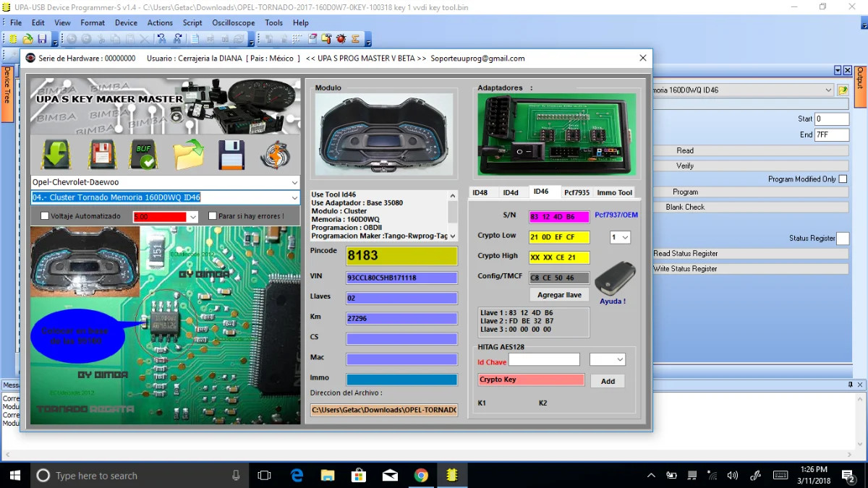
Task: Toggle Program Modified Only checkbox
Action: pos(843,179)
